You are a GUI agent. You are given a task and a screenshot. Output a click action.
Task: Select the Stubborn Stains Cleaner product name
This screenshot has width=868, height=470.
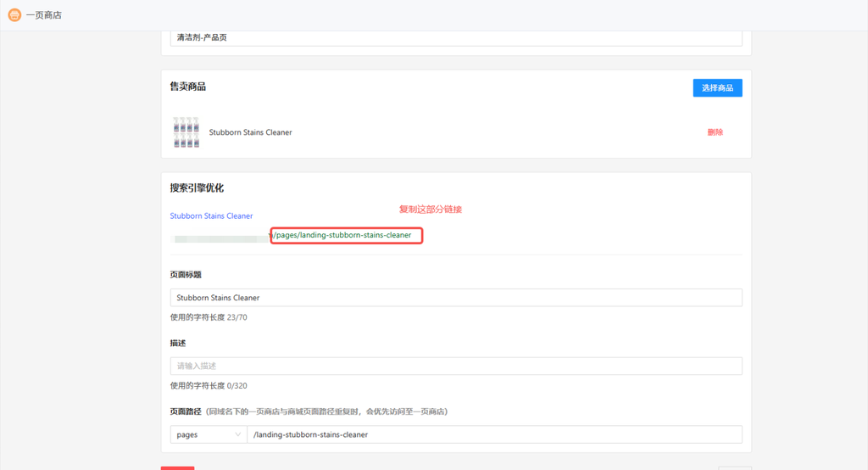pyautogui.click(x=250, y=132)
